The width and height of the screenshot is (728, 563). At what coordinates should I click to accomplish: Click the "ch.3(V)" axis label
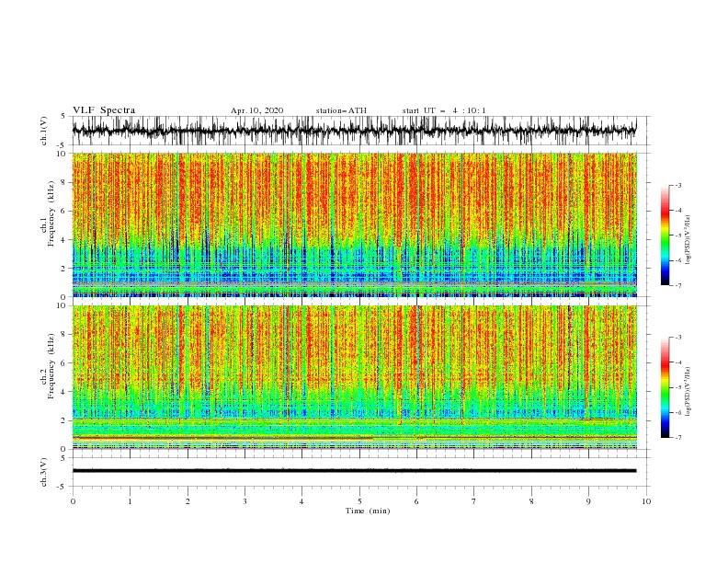[x=44, y=472]
